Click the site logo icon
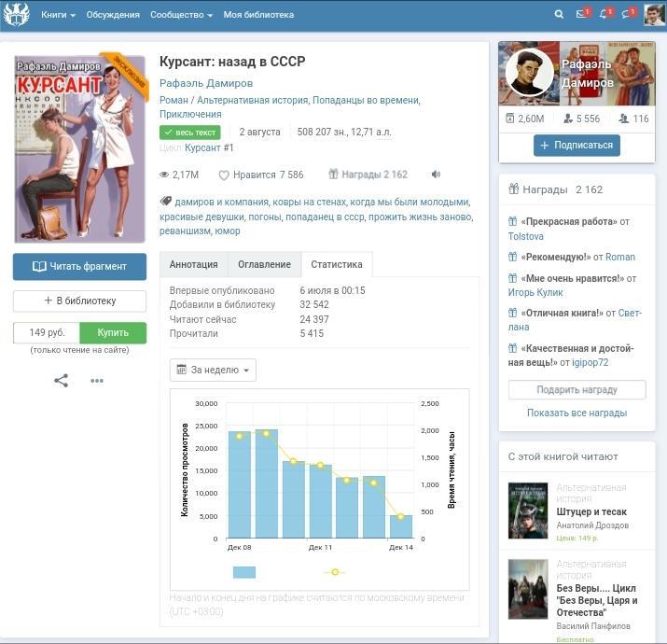This screenshot has height=644, width=667. 17,15
